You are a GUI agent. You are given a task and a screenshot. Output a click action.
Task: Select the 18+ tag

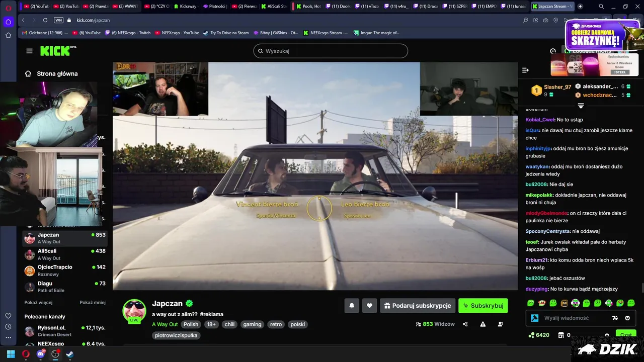(211, 324)
